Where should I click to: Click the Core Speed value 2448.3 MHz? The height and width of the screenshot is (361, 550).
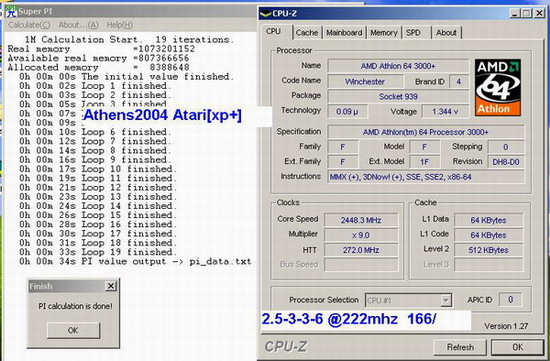click(x=361, y=220)
